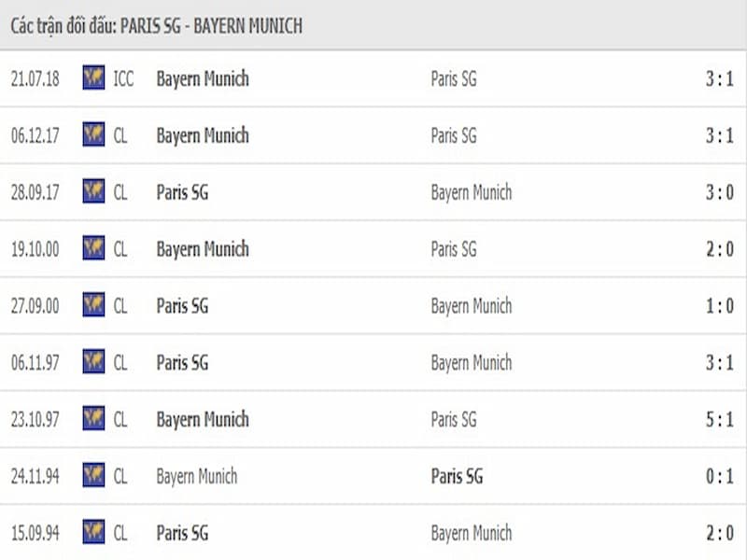Select bold Paris SG away team on 24.11.94

point(457,476)
